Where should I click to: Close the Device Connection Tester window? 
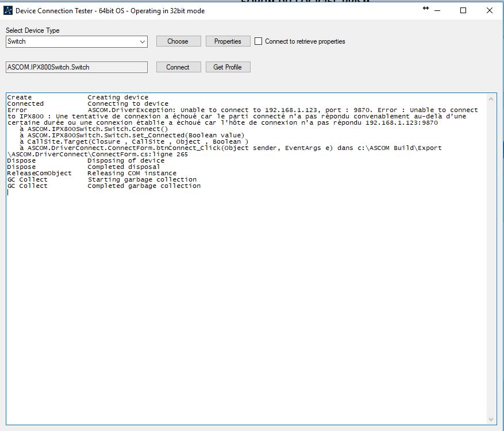(x=489, y=10)
